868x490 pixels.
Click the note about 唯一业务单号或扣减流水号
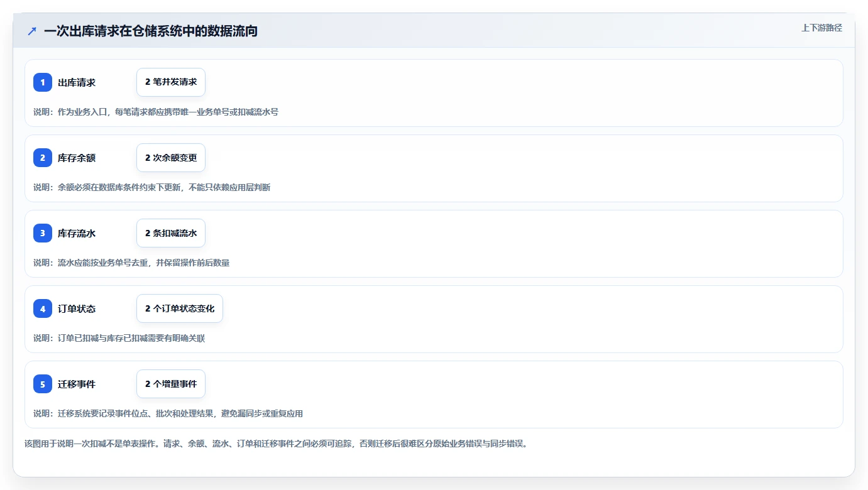(156, 112)
